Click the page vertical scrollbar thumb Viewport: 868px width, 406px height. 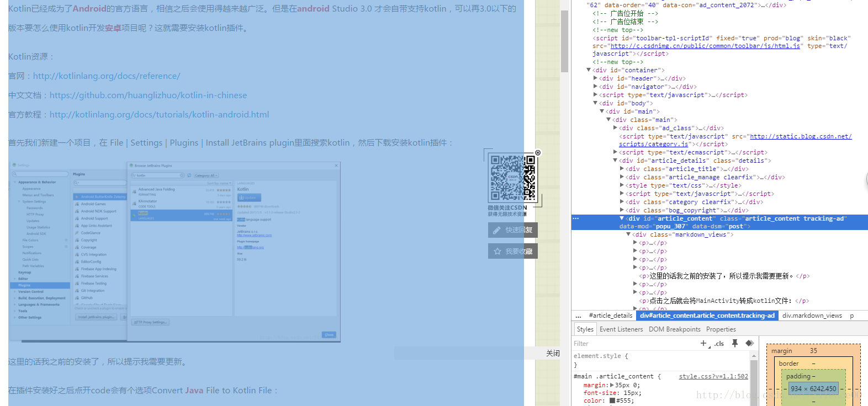pos(564,41)
